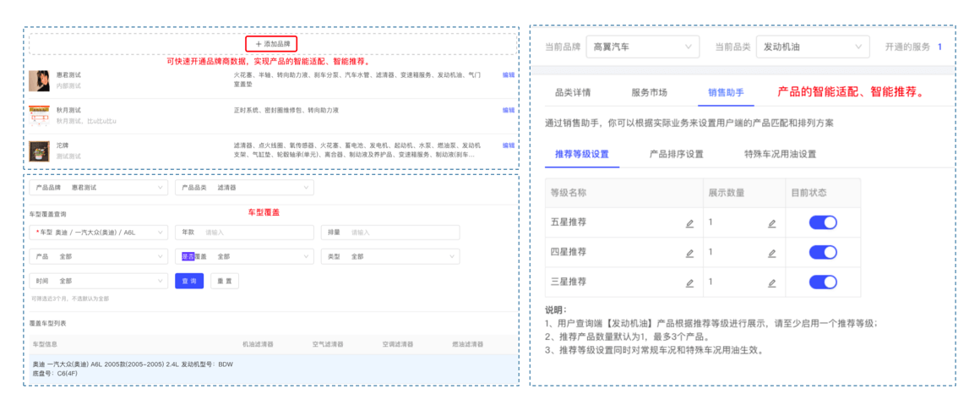
Task: Switch to the 产品排序设置 tab
Action: [x=676, y=154]
